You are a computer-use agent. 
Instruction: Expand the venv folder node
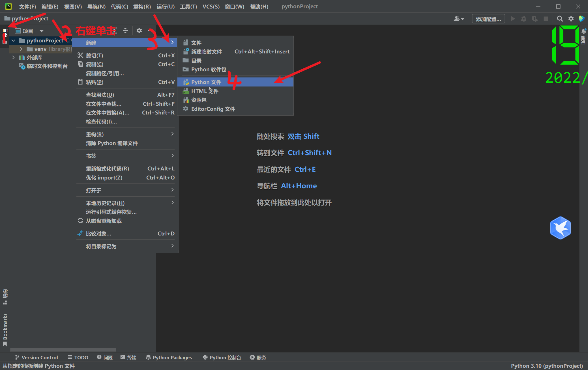point(21,49)
